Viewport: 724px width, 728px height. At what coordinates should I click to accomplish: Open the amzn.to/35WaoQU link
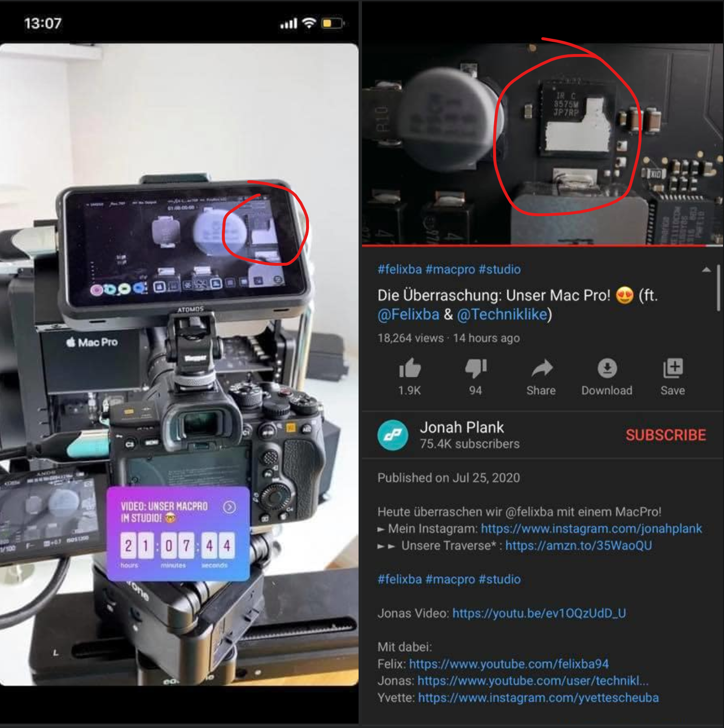(x=579, y=546)
